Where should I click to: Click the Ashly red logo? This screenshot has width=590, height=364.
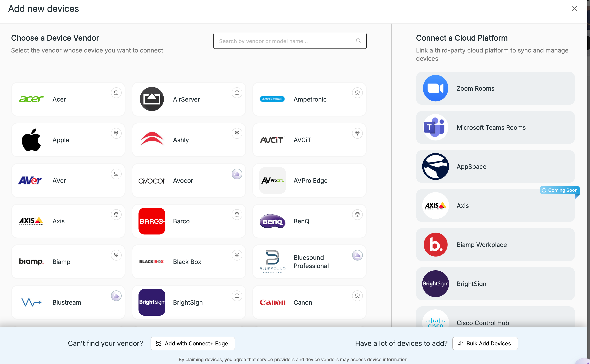(152, 139)
